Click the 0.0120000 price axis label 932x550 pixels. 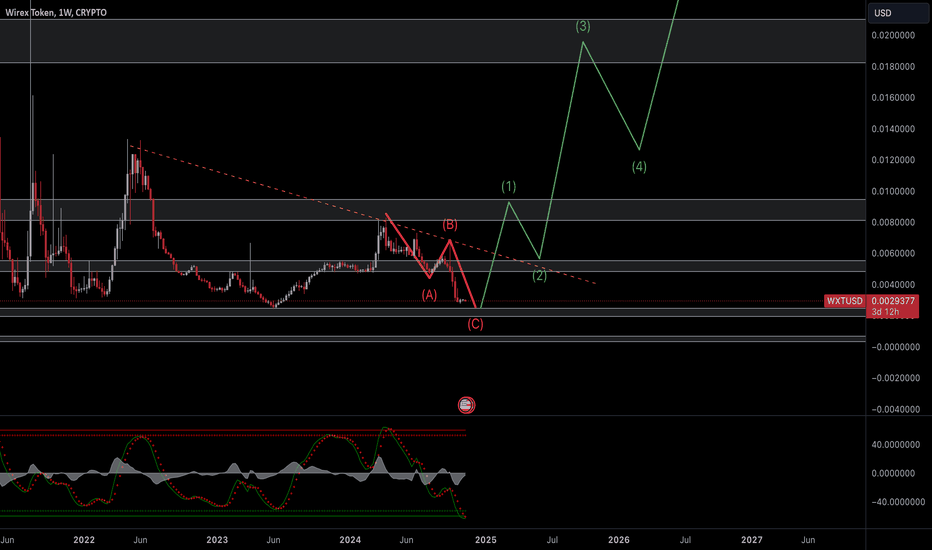pyautogui.click(x=893, y=160)
